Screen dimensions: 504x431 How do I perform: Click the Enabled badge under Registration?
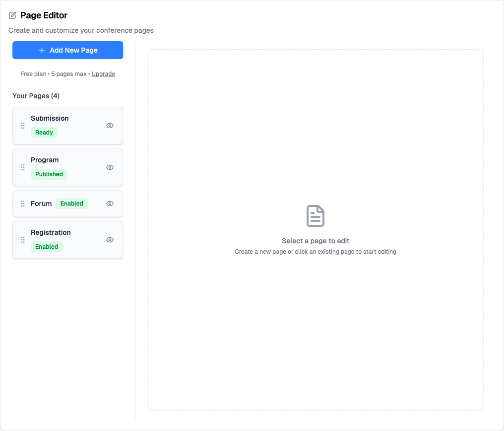(47, 247)
